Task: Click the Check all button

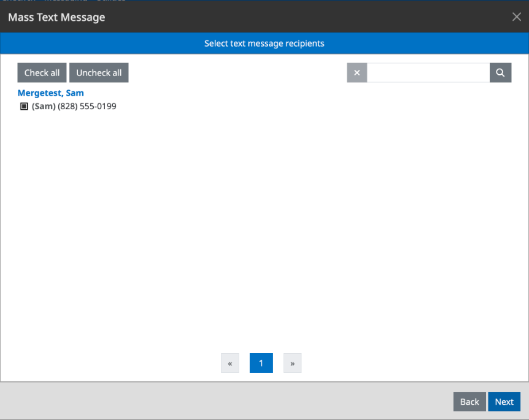Action: (42, 72)
